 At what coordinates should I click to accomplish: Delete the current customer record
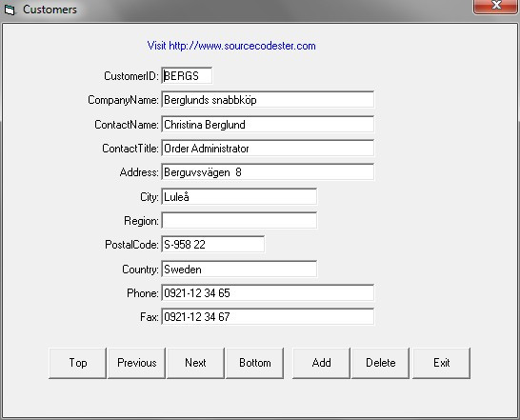(x=380, y=363)
